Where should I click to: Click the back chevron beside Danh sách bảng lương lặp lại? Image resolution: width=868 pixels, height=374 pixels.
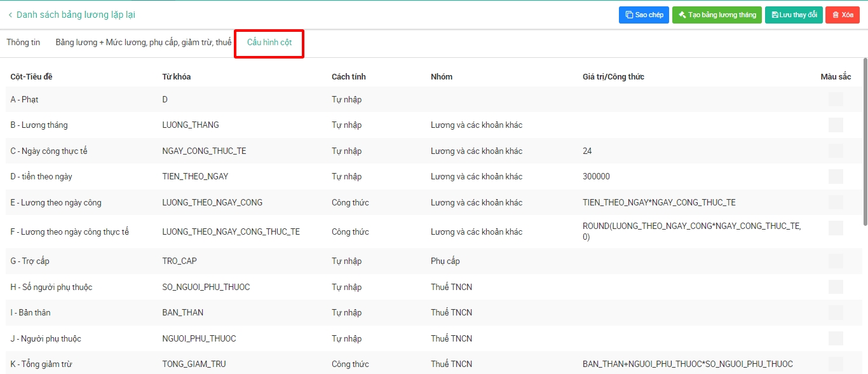[10, 15]
